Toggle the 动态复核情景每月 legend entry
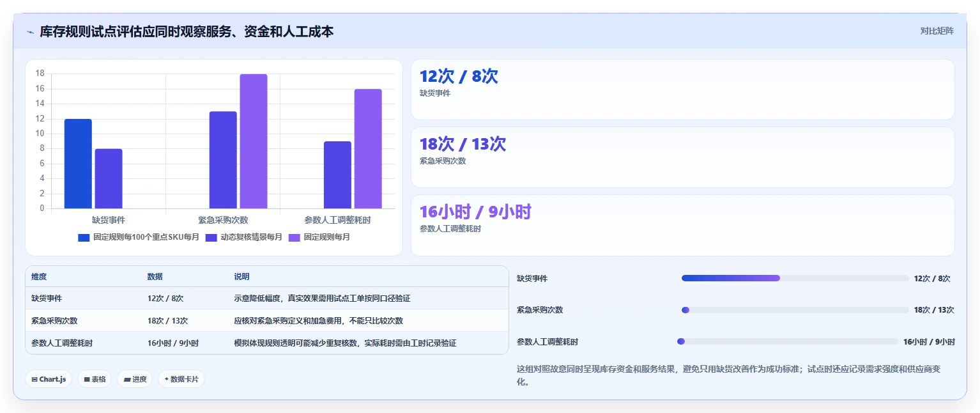 [x=244, y=237]
